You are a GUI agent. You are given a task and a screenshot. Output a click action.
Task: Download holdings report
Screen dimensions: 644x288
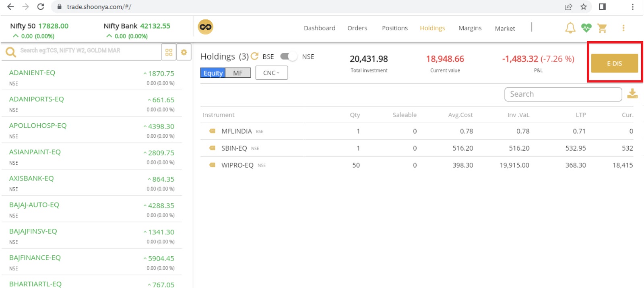[632, 93]
